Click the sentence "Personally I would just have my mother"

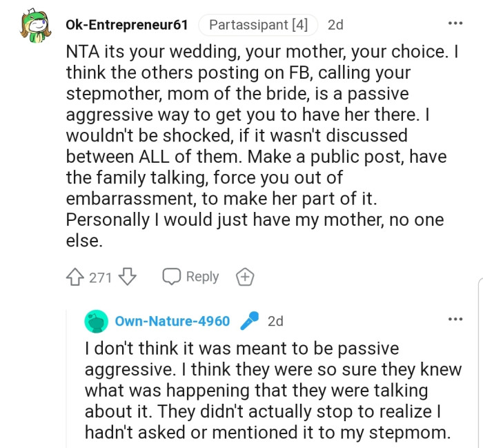[x=255, y=220]
